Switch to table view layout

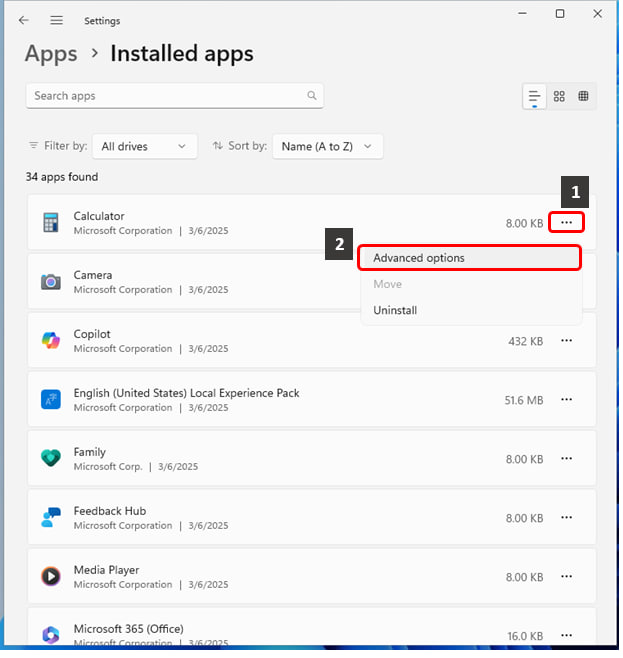click(x=583, y=96)
